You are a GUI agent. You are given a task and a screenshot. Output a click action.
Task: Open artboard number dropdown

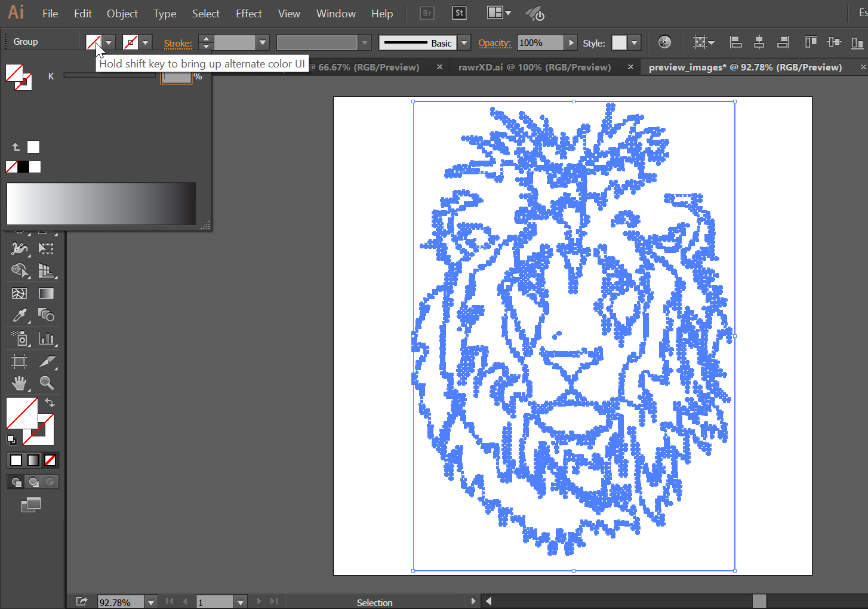click(241, 602)
